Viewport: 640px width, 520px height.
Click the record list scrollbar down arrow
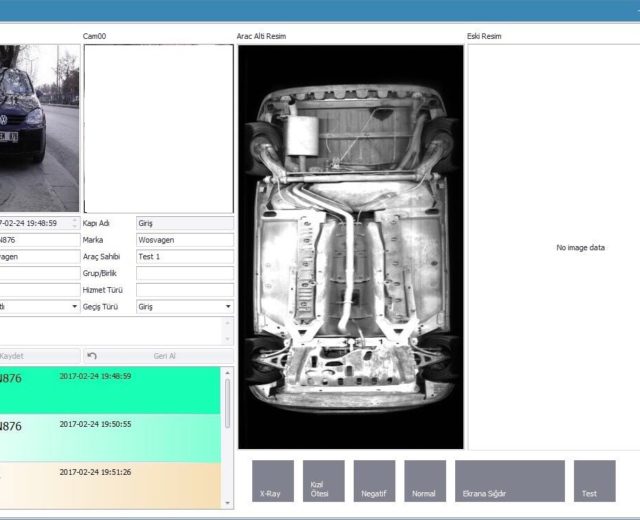point(227,502)
